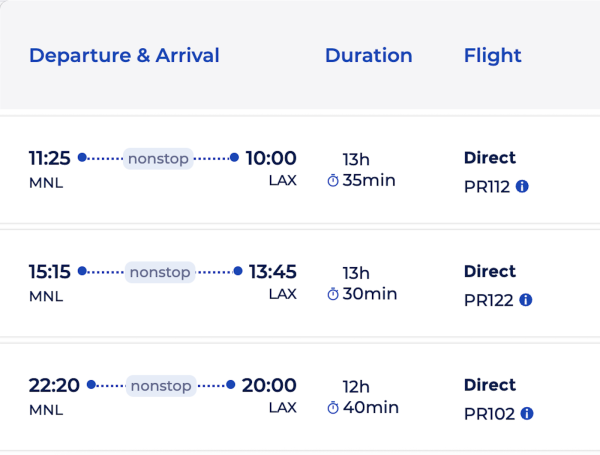Click 20:00 LAX arrival time
600x455 pixels.
[270, 385]
